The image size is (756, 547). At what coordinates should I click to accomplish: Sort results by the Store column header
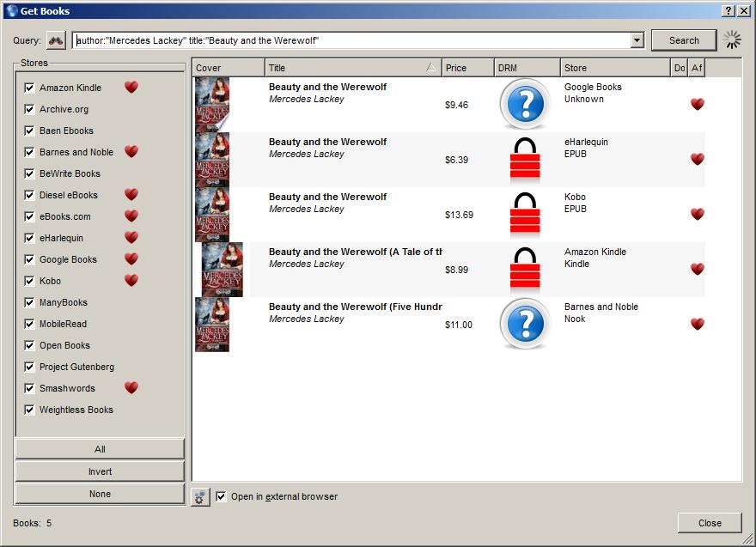[616, 68]
